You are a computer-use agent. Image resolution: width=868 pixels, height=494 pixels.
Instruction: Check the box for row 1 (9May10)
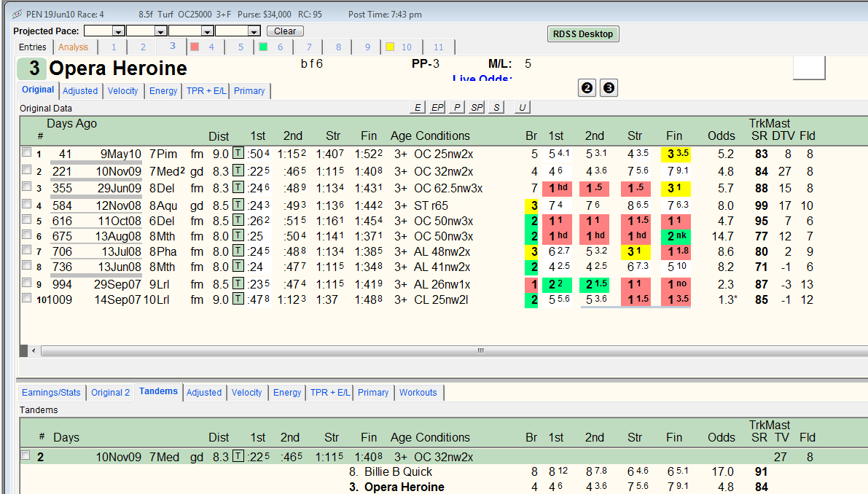pyautogui.click(x=26, y=152)
